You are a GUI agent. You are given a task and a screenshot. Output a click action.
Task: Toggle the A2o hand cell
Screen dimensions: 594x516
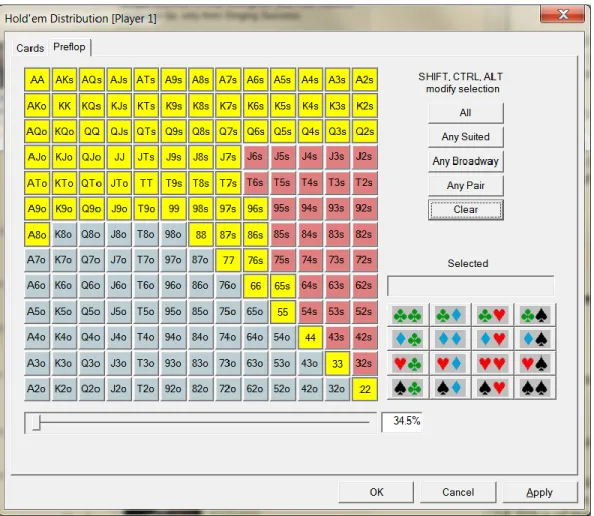[x=37, y=389]
